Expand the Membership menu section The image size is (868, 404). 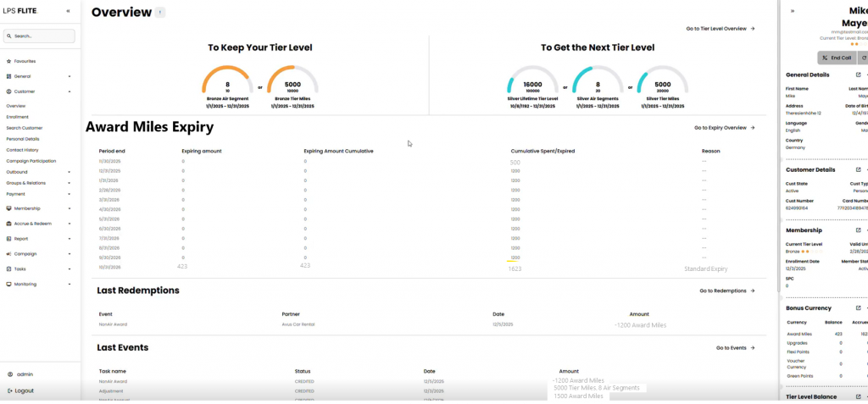click(x=70, y=208)
